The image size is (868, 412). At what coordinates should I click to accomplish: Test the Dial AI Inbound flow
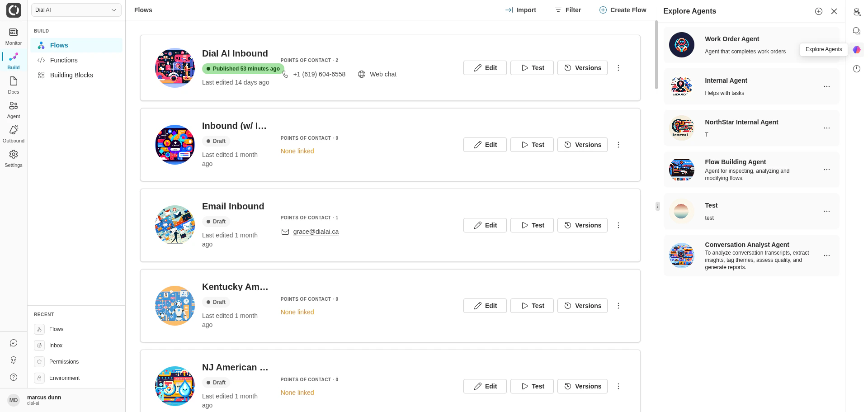(532, 68)
